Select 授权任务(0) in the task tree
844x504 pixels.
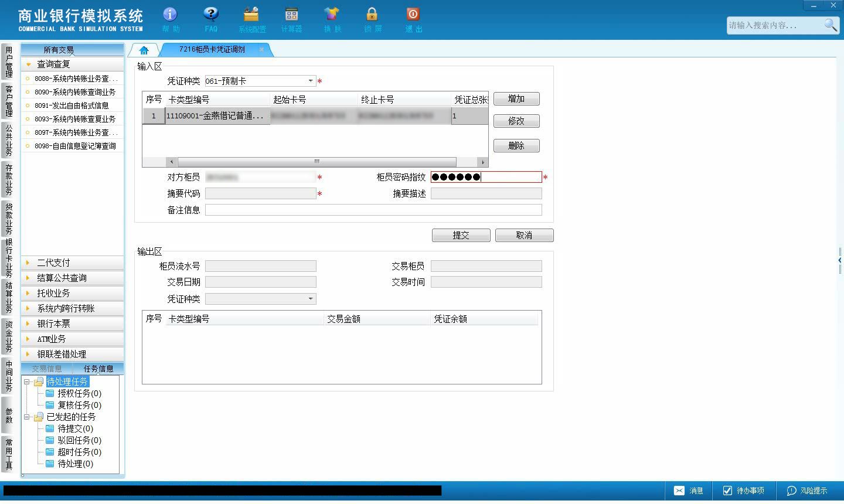click(x=79, y=393)
